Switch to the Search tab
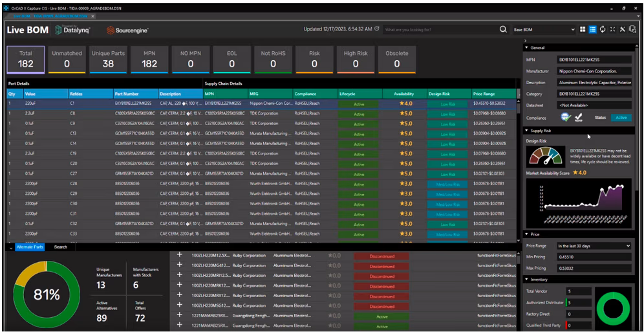The height and width of the screenshot is (332, 644). (60, 247)
